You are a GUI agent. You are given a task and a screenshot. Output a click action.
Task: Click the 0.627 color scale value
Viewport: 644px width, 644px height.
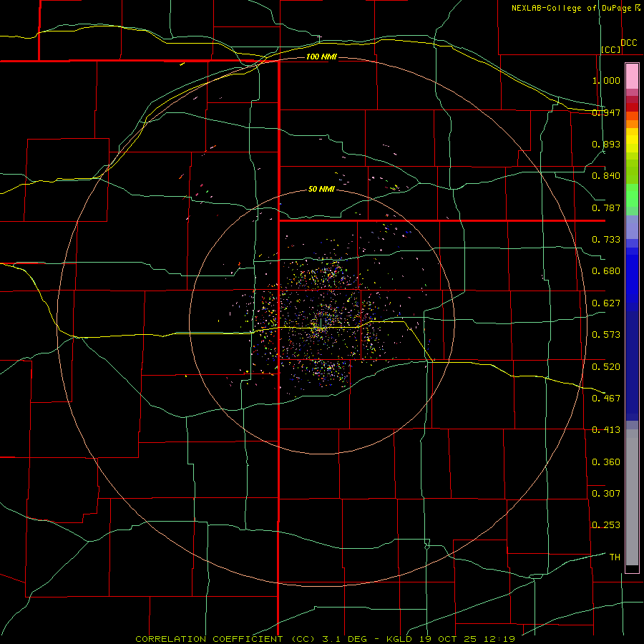[x=606, y=303]
